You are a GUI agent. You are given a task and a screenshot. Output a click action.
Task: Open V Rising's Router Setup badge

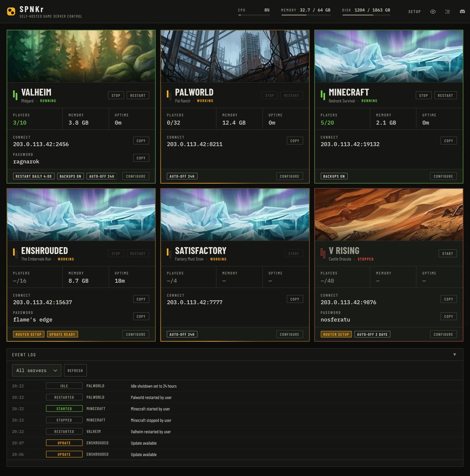tap(336, 335)
